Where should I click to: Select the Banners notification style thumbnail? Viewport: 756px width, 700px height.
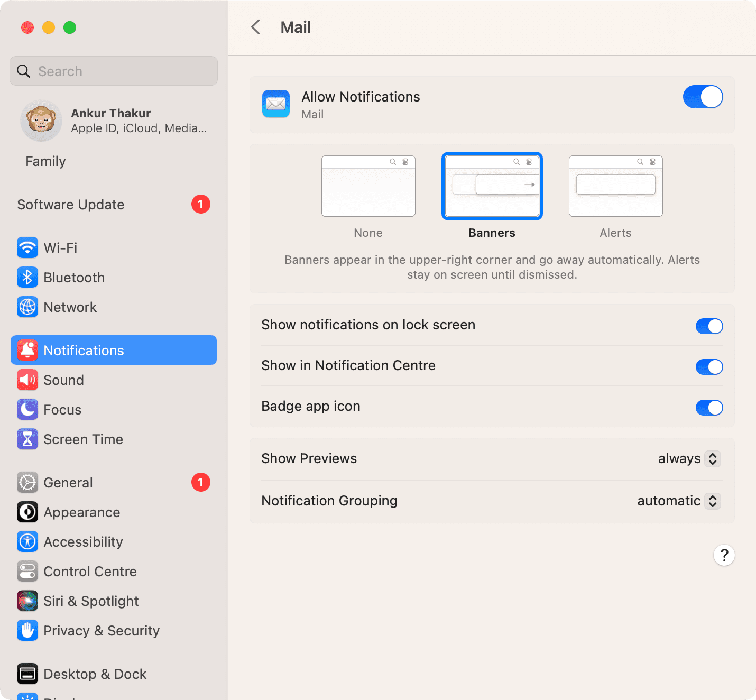click(x=492, y=186)
